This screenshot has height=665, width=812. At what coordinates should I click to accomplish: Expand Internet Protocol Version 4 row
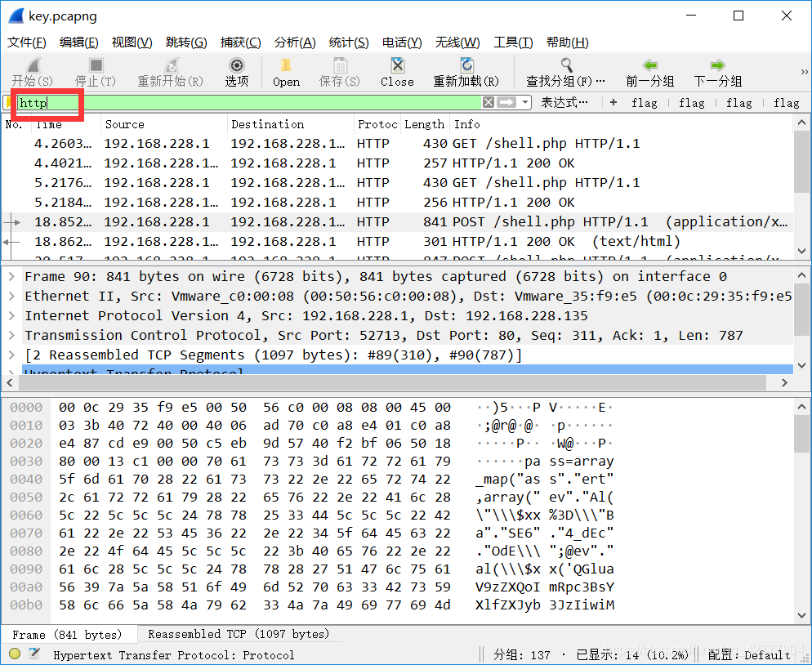[11, 316]
